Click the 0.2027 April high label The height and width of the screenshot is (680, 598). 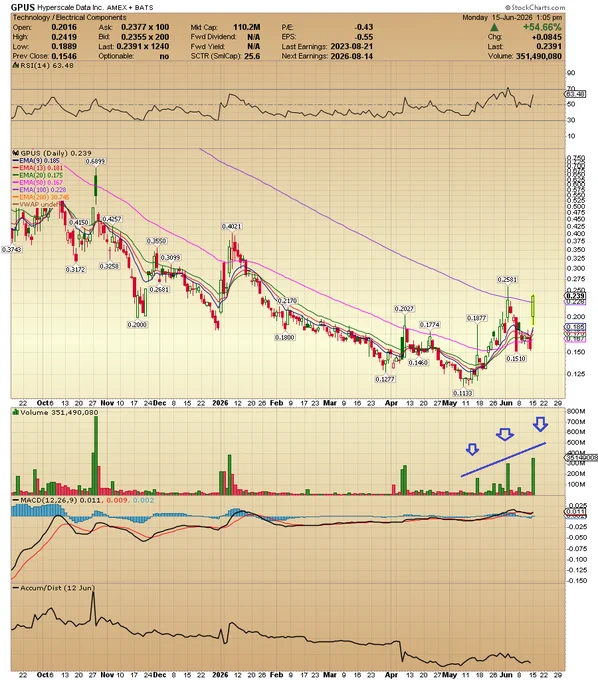click(x=404, y=309)
